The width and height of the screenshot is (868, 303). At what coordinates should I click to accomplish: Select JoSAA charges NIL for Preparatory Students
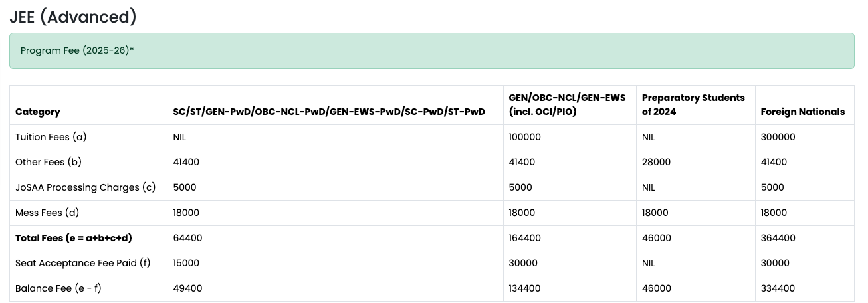[648, 187]
